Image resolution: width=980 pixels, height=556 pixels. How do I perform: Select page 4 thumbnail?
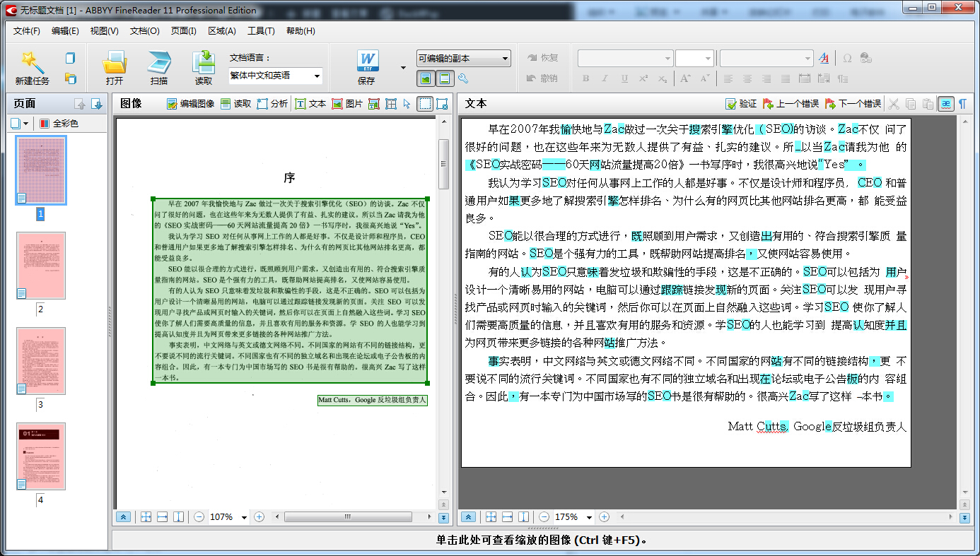point(41,456)
